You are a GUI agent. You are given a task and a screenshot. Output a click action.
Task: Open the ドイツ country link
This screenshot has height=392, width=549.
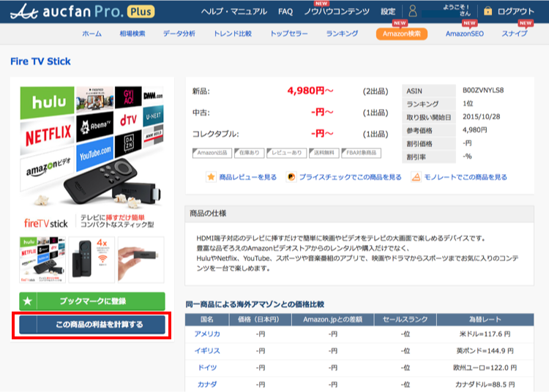point(207,368)
